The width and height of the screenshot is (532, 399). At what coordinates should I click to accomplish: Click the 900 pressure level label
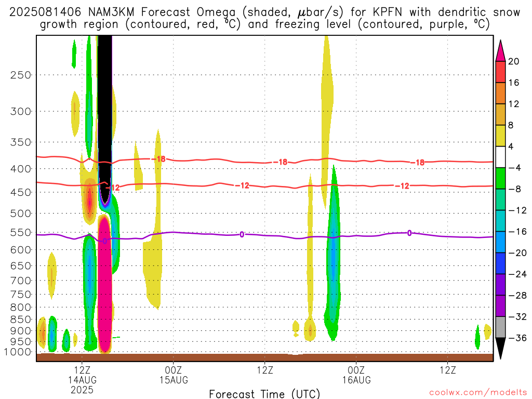click(21, 331)
